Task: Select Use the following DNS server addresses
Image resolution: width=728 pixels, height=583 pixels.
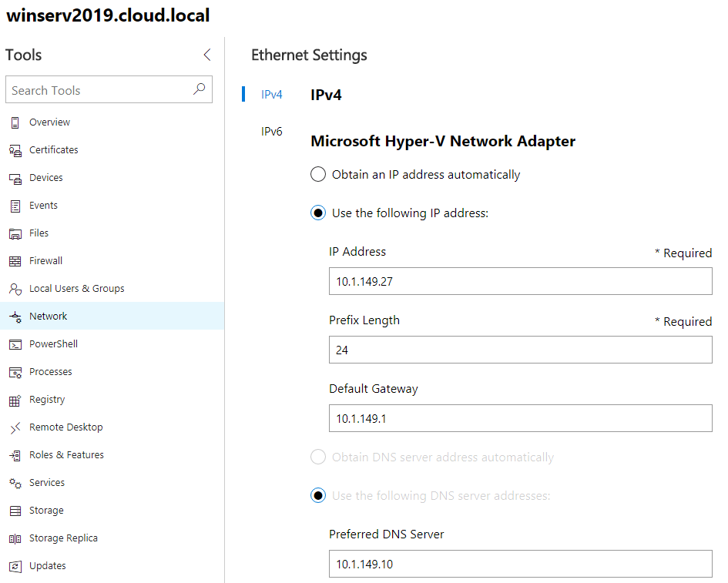Action: tap(318, 495)
